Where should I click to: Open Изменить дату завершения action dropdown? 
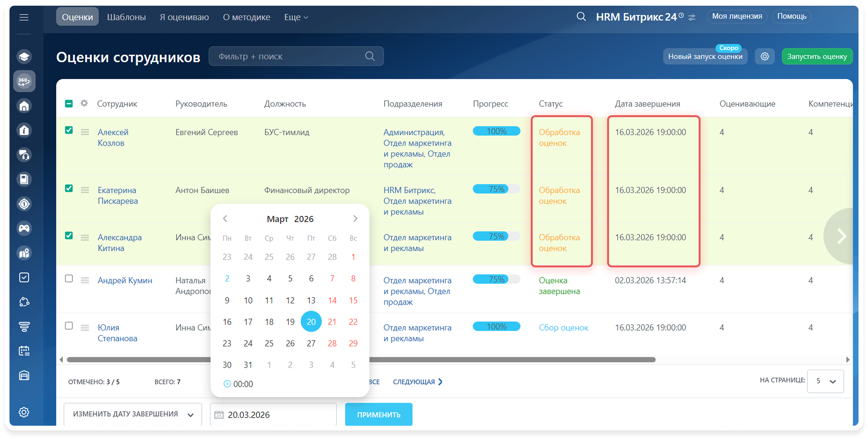pos(133,414)
